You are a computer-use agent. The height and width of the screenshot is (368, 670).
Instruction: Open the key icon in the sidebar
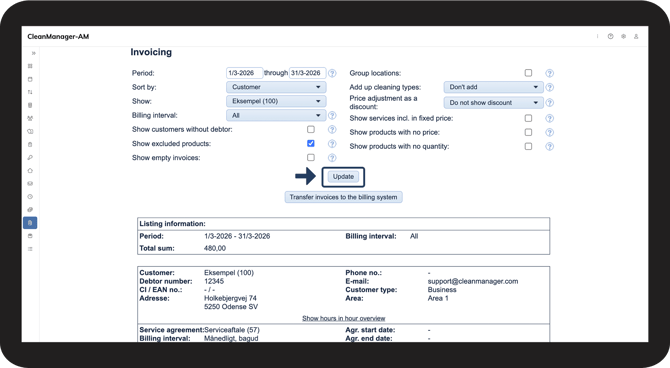30,157
